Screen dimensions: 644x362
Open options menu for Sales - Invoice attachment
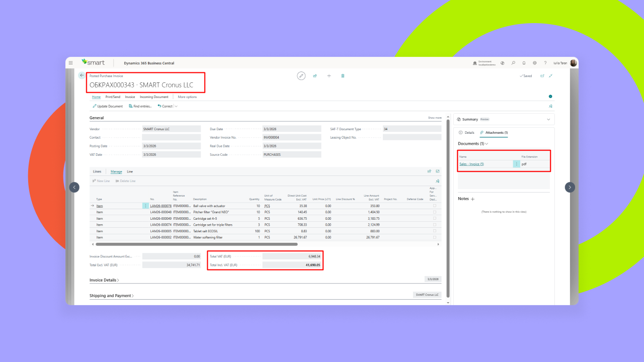[516, 164]
